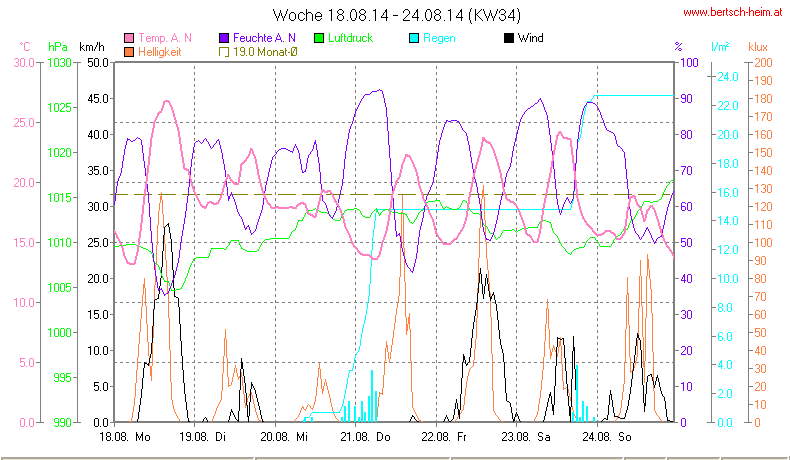This screenshot has height=460, width=790.
Task: Click the '19.08. Di' date axis label
Action: 203,437
